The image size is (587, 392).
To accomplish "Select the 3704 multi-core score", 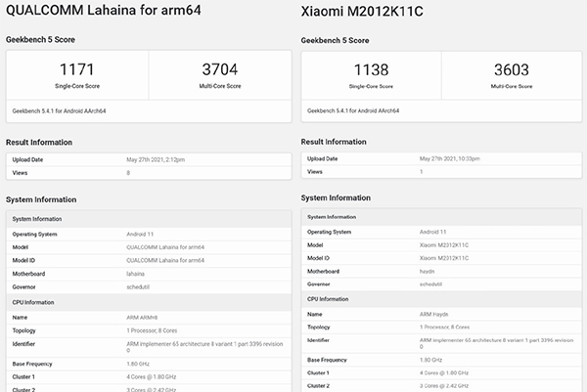I will pyautogui.click(x=217, y=68).
